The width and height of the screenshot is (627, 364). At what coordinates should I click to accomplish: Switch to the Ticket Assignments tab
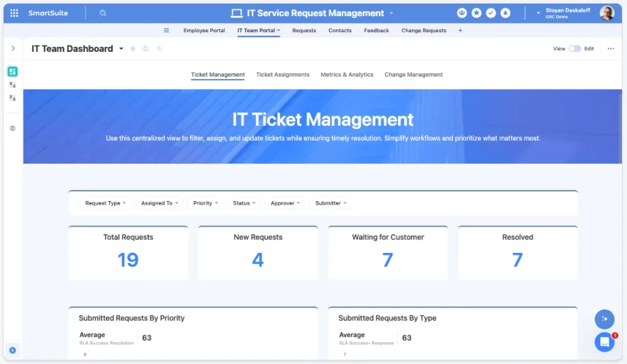tap(282, 75)
